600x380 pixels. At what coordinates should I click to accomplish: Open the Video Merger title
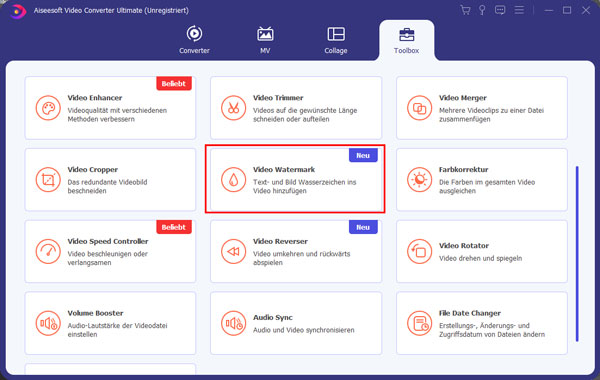(x=463, y=98)
